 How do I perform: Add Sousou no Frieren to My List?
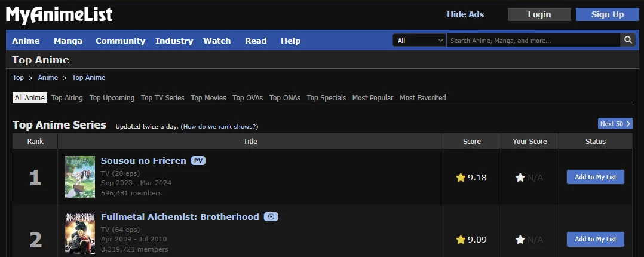click(596, 178)
